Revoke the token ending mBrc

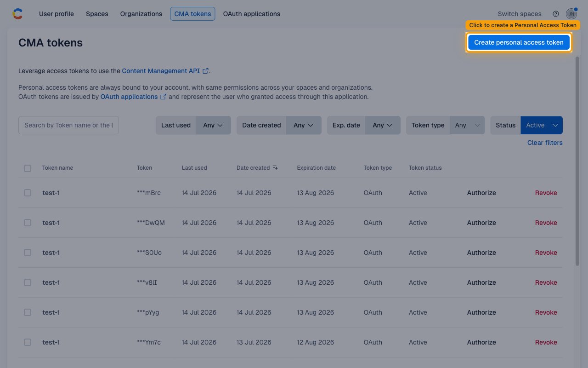pos(546,193)
